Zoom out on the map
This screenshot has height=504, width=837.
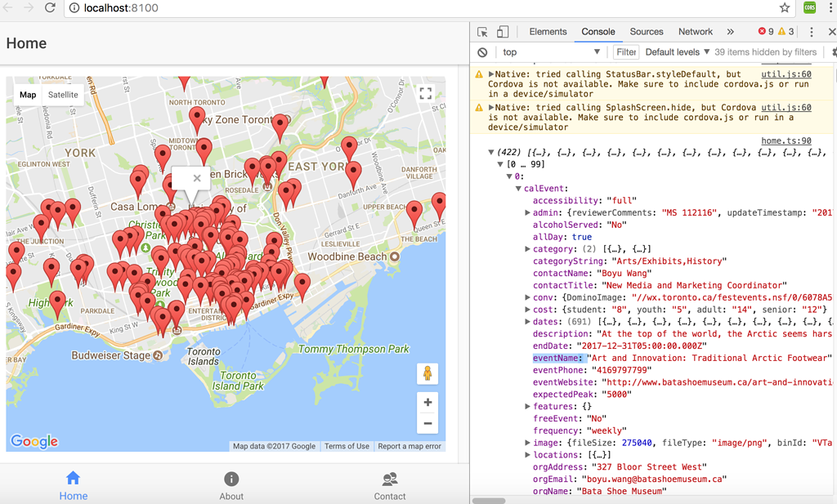tap(427, 423)
